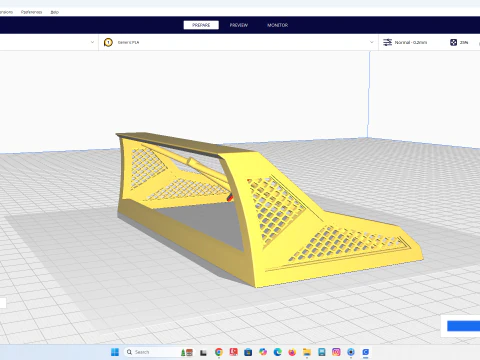The height and width of the screenshot is (360, 480).
Task: Expand the printer selector chevron
Action: pos(92,42)
